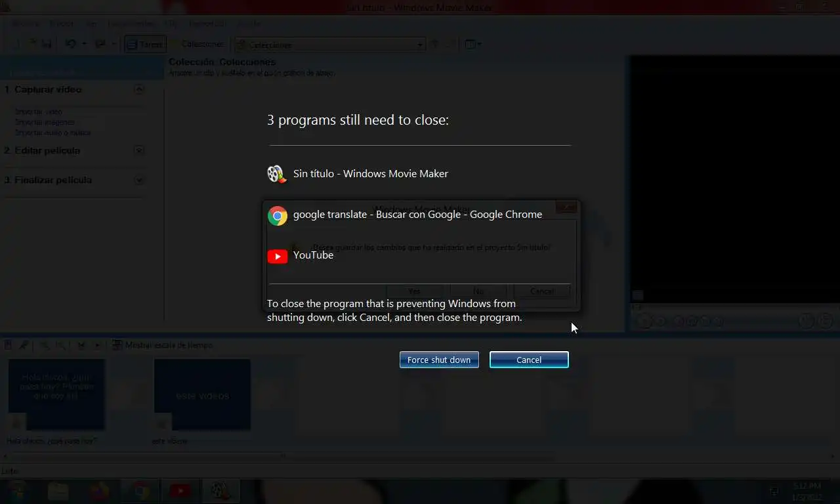Click the storyboard zoom in magnifier icon
This screenshot has width=840, height=504.
[46, 345]
